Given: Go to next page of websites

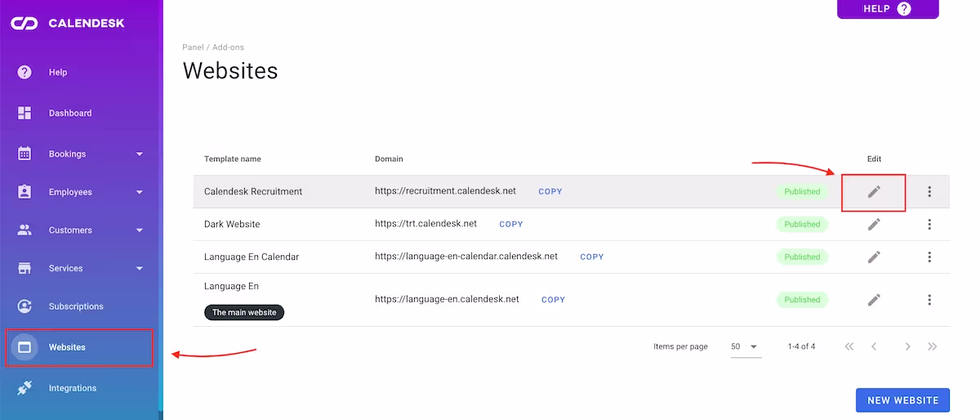Looking at the screenshot, I should point(907,346).
